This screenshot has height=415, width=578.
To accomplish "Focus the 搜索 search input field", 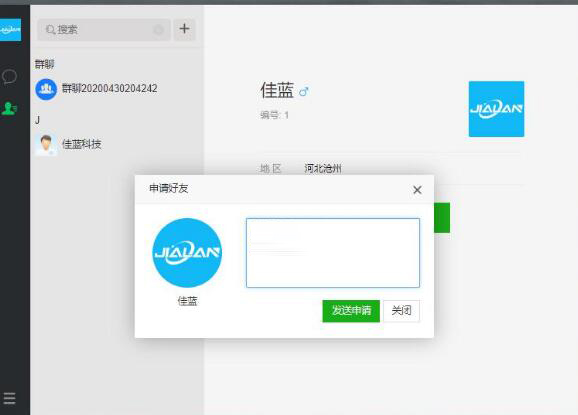I will tap(104, 29).
